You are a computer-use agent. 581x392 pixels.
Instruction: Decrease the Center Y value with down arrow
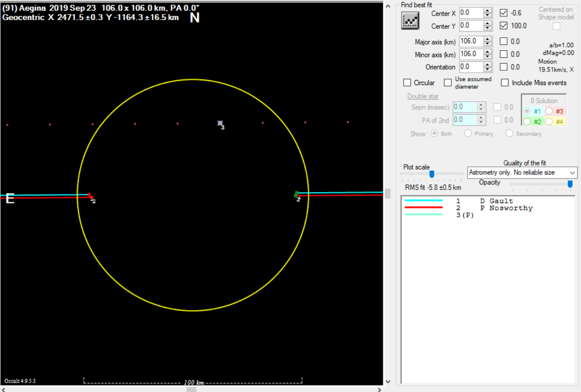coord(488,28)
